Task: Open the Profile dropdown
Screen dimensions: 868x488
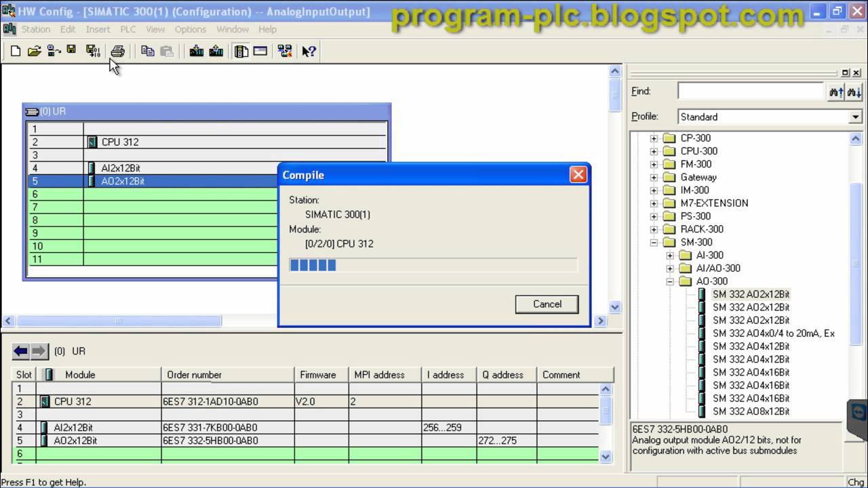Action: click(856, 117)
